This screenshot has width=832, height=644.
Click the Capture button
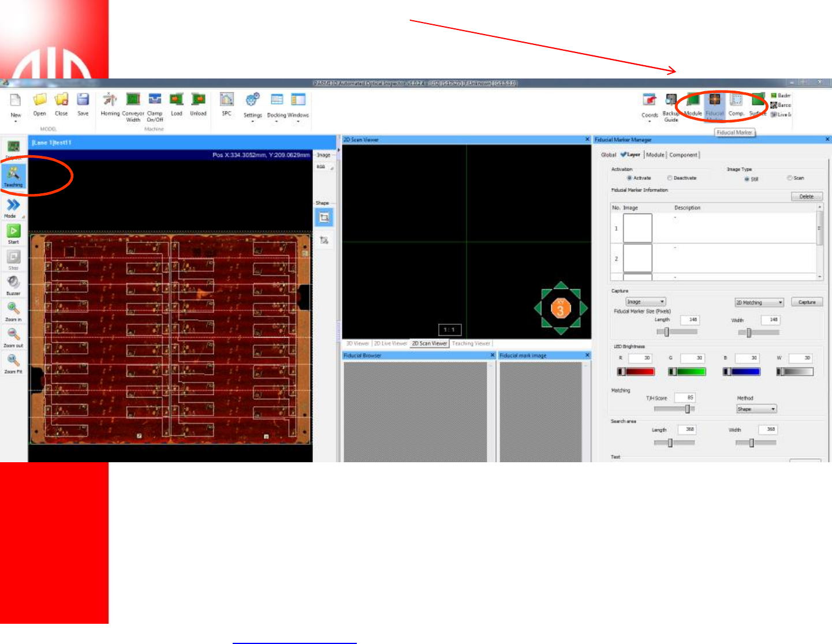point(807,302)
